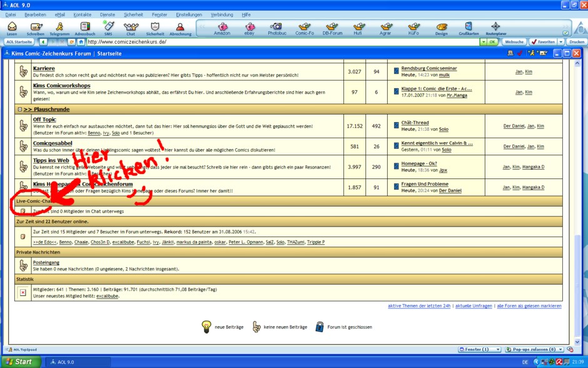Open the Amazon shortcut icon
The width and height of the screenshot is (588, 368).
[x=222, y=27]
